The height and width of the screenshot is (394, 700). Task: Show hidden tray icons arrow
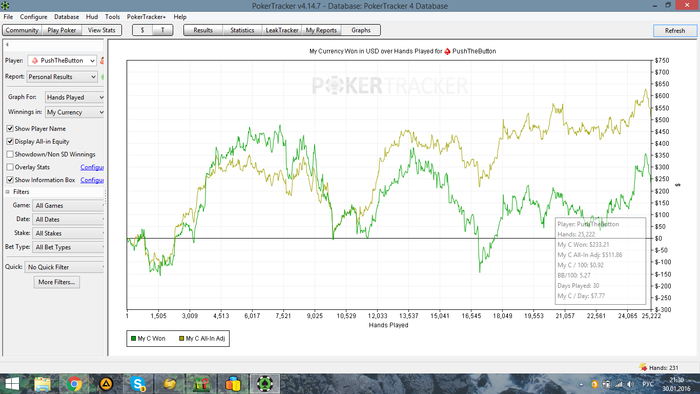pyautogui.click(x=581, y=384)
